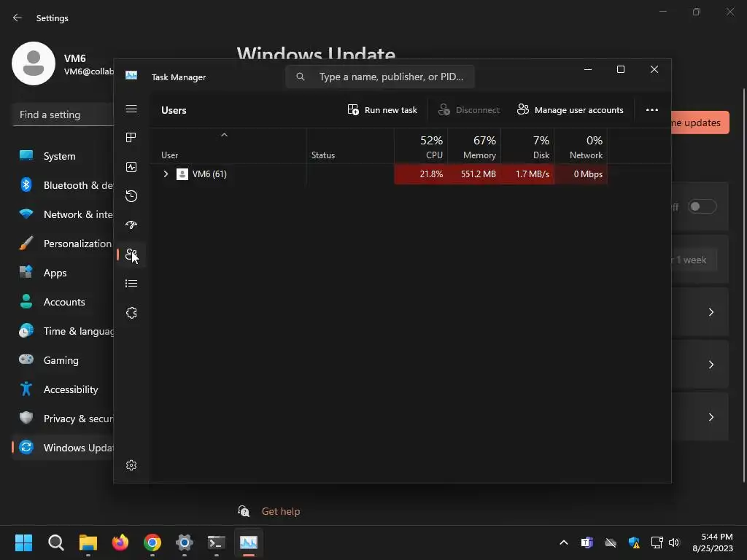Select the 1.7 MB/s disk cell

pos(528,174)
